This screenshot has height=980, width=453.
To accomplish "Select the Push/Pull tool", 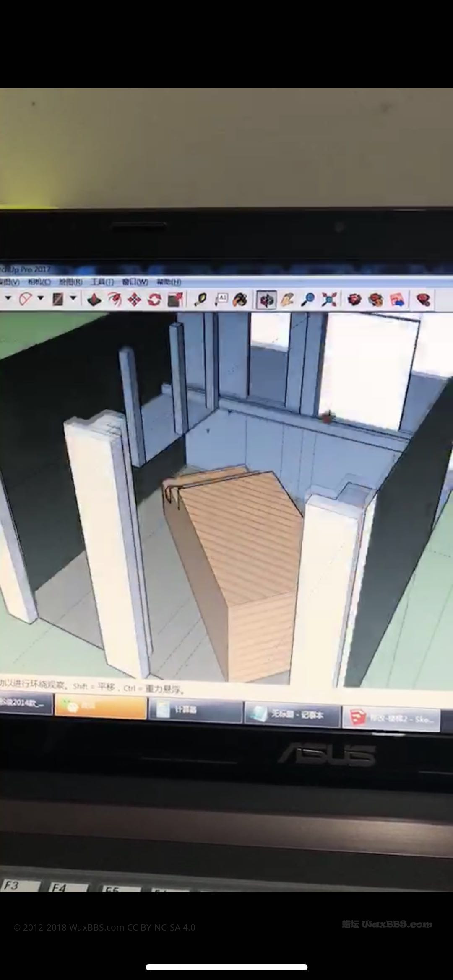I will click(x=94, y=300).
